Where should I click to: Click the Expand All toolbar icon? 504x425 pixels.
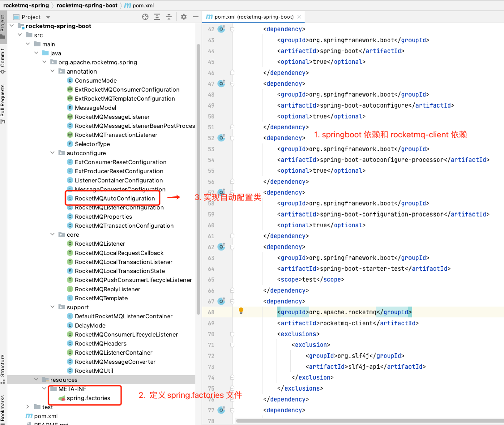157,17
